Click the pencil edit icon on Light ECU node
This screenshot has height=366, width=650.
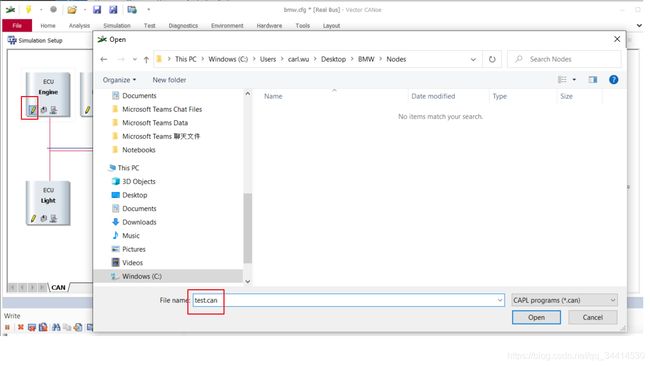(33, 218)
